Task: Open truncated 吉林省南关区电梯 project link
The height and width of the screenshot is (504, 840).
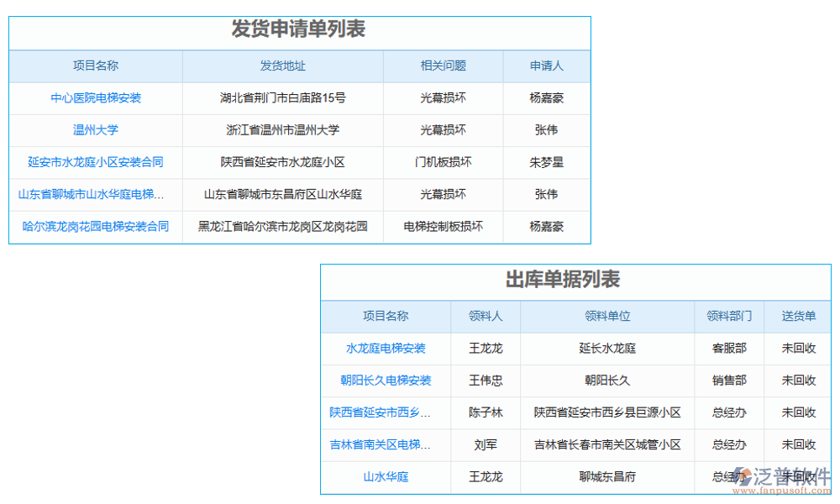Action: pos(385,445)
